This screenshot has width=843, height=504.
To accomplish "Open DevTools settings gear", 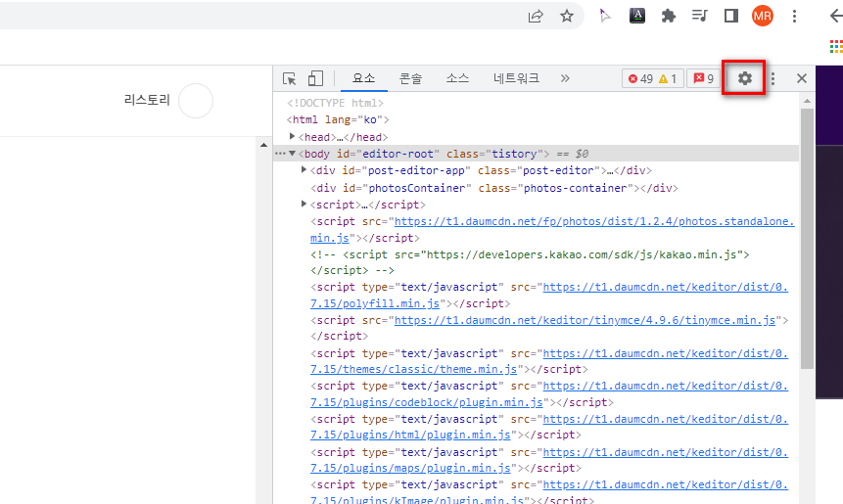I will point(744,78).
